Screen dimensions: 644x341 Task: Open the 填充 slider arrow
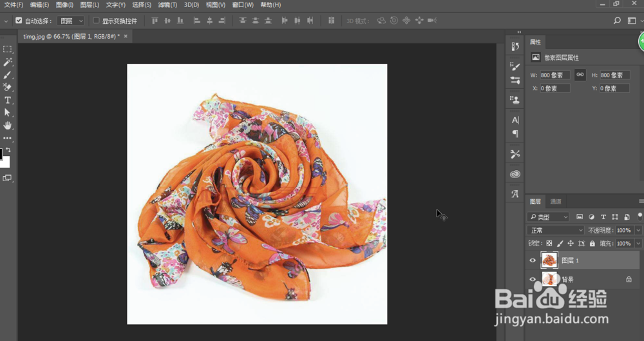(x=638, y=244)
